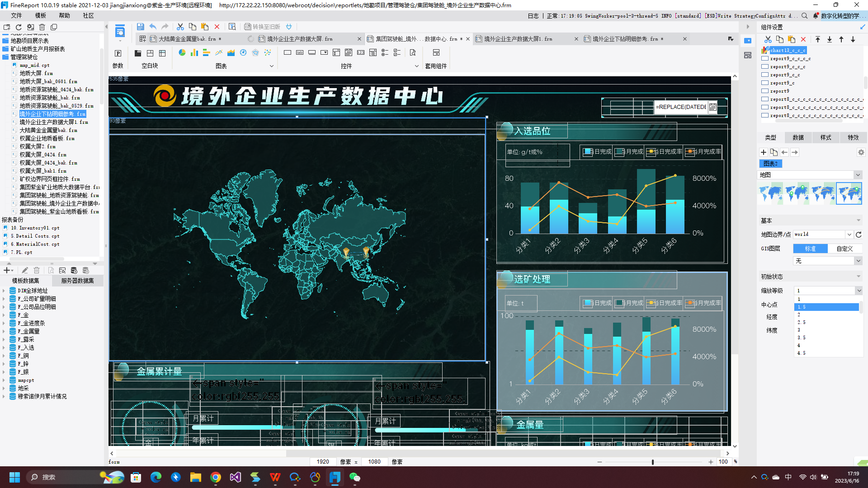
Task: Click the form width 1920 field
Action: 323,462
